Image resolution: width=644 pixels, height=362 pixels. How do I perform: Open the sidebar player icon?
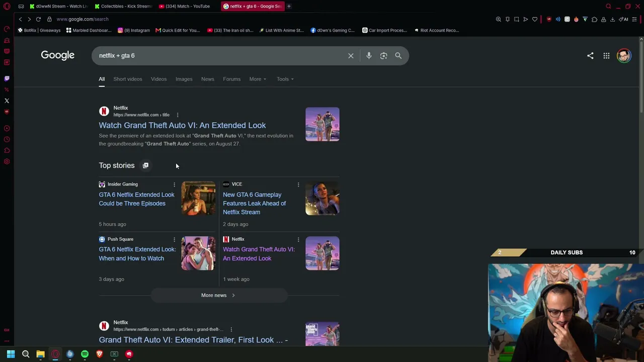[7, 128]
